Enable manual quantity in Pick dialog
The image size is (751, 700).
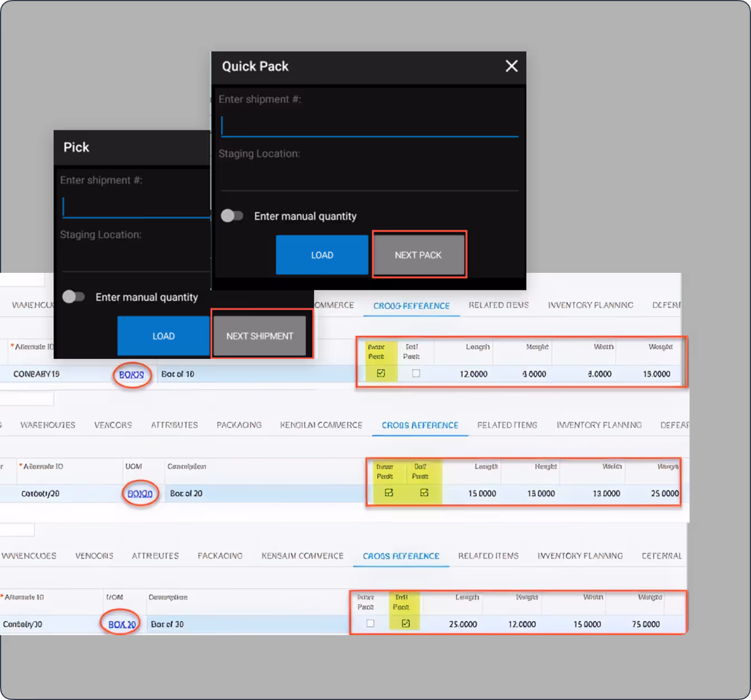[74, 297]
